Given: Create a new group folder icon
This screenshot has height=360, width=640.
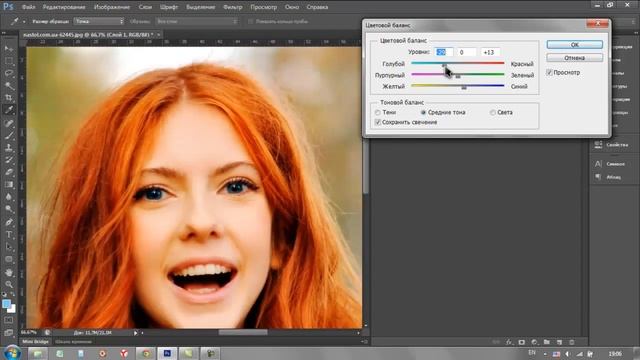Looking at the screenshot, I should (547, 342).
